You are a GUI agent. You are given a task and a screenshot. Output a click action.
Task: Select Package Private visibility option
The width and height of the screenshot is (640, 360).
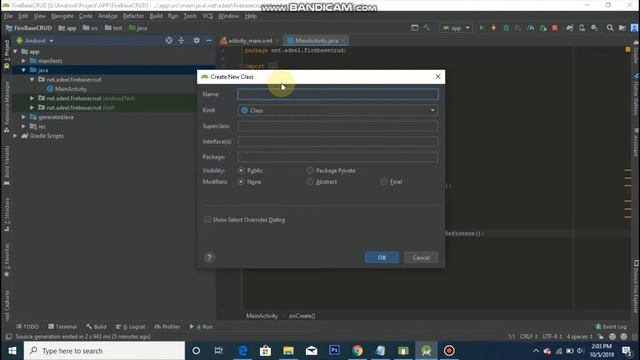click(x=310, y=170)
